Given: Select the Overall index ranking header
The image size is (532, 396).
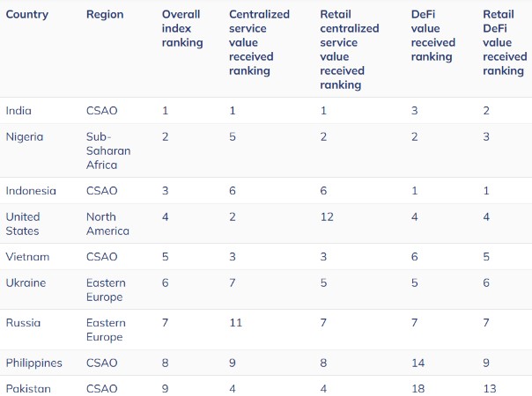Looking at the screenshot, I should pos(182,29).
